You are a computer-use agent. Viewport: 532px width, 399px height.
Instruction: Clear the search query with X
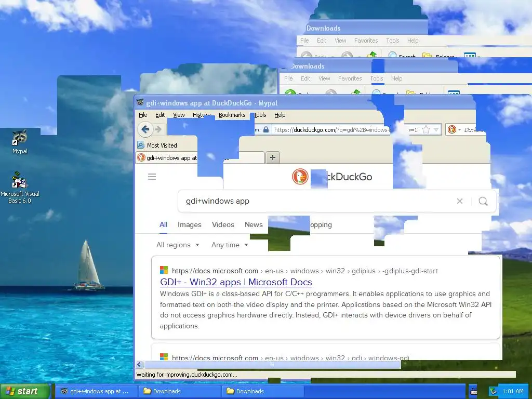[x=460, y=201]
